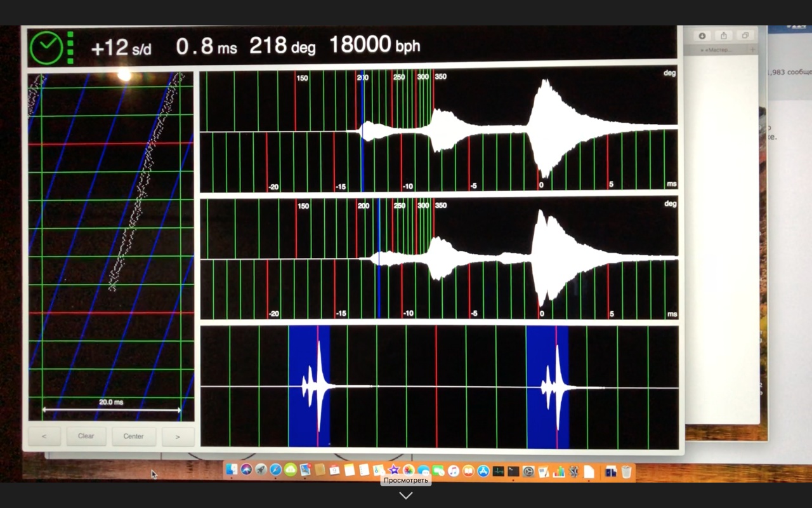
Task: Open iTunes from the dock
Action: [x=453, y=471]
